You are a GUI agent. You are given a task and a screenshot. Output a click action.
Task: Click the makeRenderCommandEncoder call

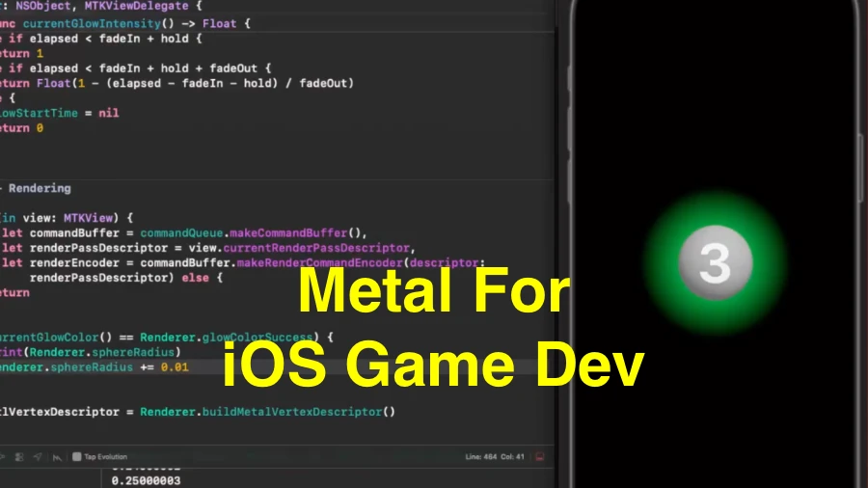tap(320, 263)
